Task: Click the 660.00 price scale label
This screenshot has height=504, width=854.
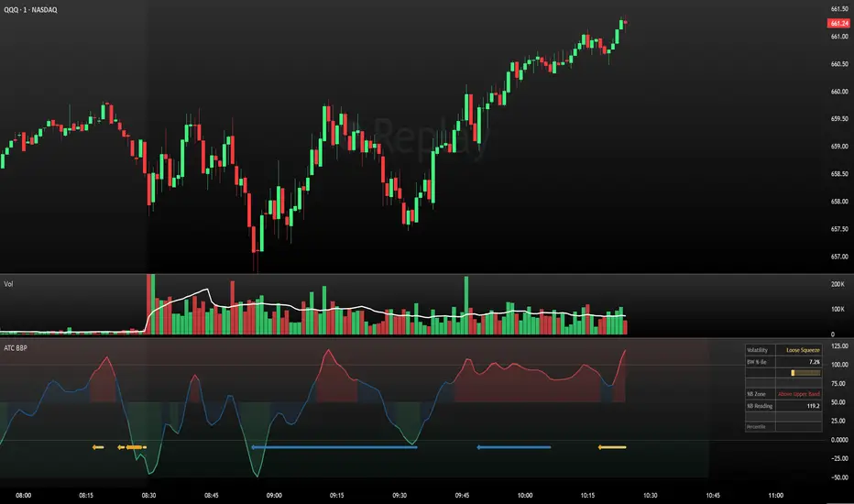Action: click(x=839, y=92)
